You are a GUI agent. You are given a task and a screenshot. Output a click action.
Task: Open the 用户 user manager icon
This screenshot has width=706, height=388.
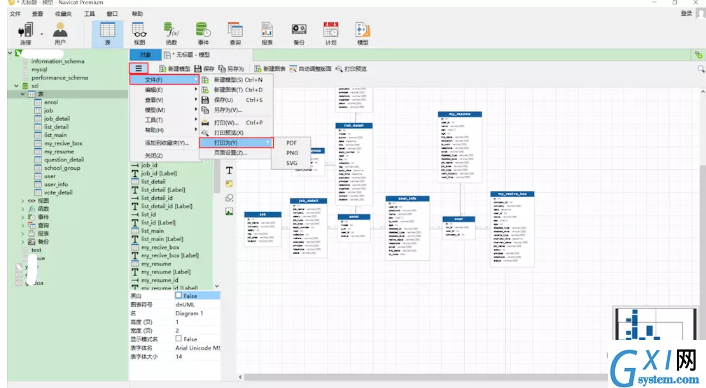click(60, 34)
